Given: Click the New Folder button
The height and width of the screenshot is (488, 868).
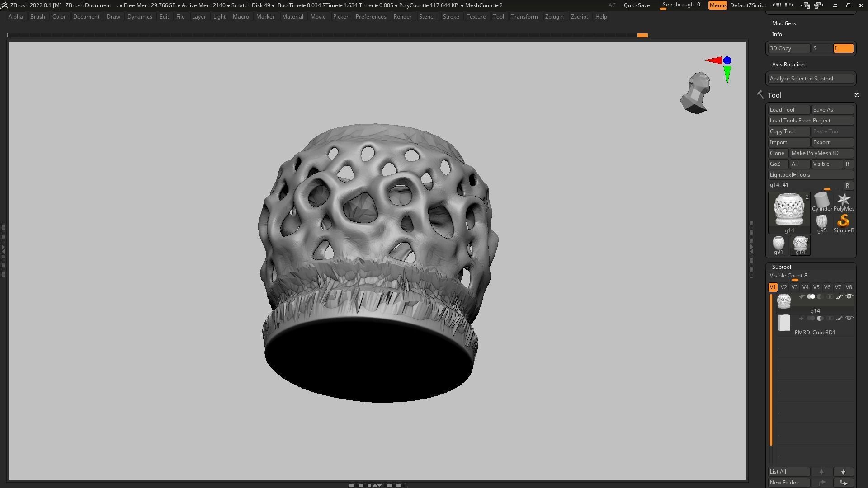Looking at the screenshot, I should pyautogui.click(x=789, y=483).
